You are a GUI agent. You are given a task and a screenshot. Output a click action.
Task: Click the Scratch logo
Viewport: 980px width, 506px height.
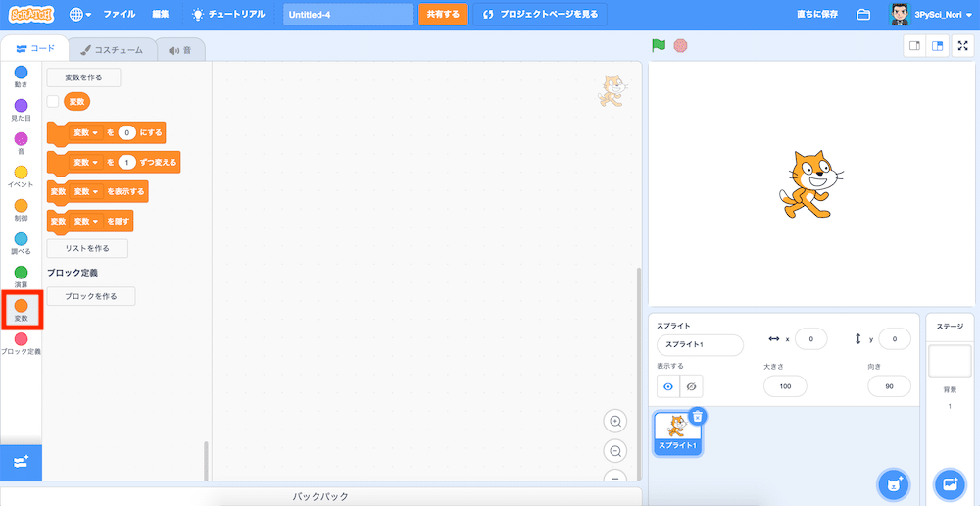[x=32, y=14]
